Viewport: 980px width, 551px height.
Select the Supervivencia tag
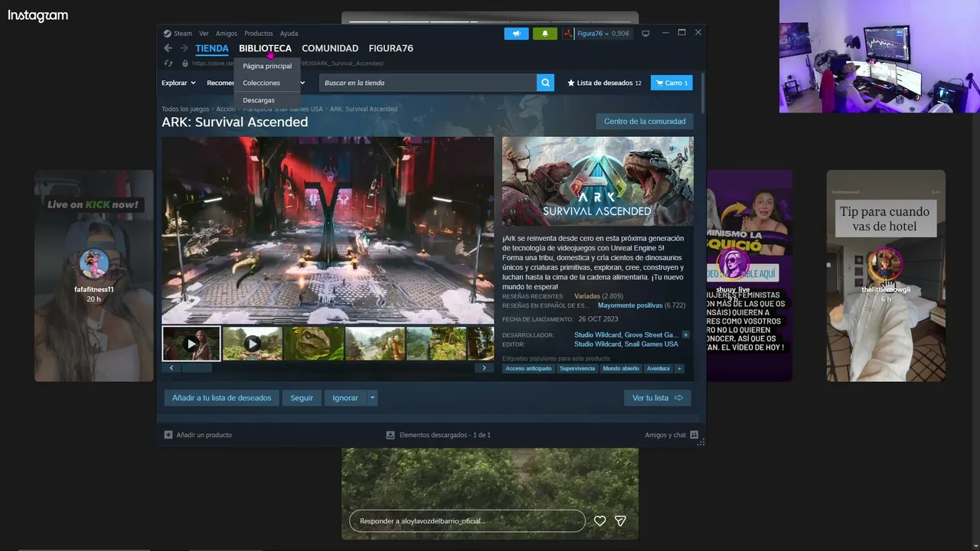pyautogui.click(x=577, y=369)
